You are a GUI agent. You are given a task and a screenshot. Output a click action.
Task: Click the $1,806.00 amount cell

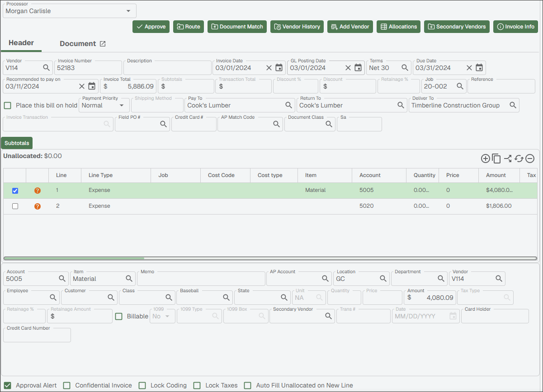[x=499, y=206]
